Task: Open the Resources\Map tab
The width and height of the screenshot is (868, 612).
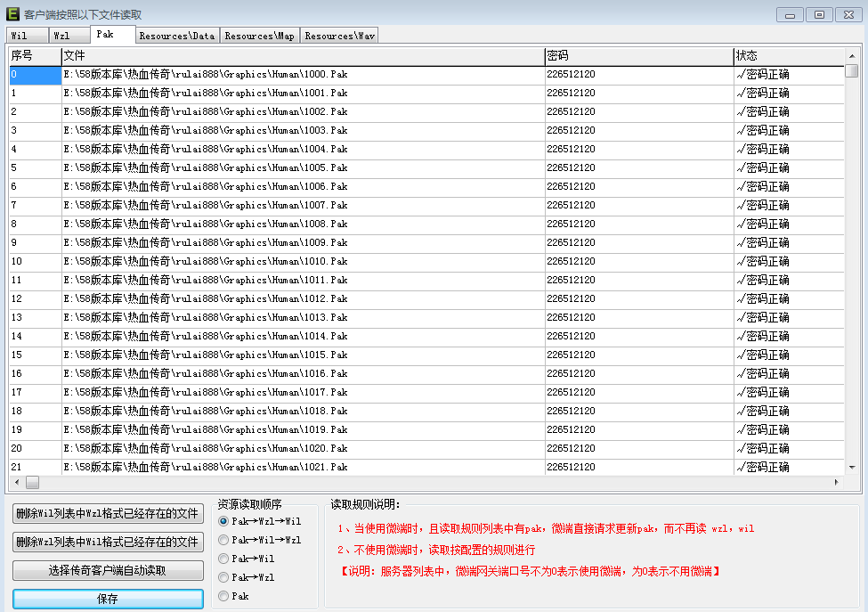Action: pyautogui.click(x=259, y=36)
